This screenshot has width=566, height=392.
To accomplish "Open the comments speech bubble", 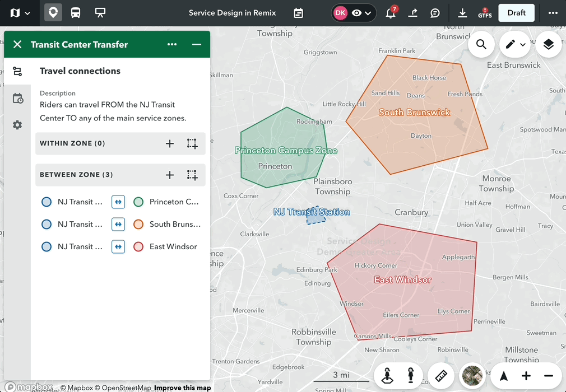I will click(435, 13).
